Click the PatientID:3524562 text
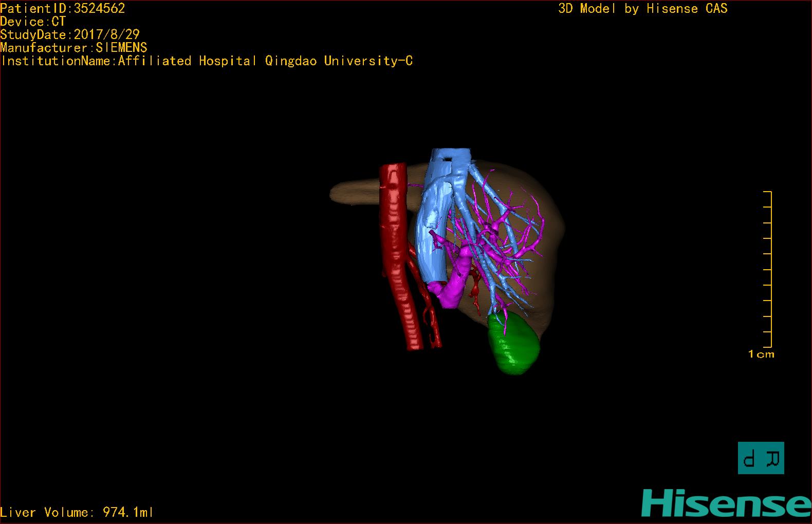 (62, 8)
